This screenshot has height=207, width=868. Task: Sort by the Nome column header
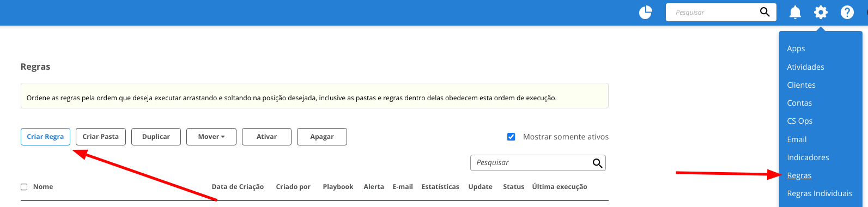coord(43,187)
